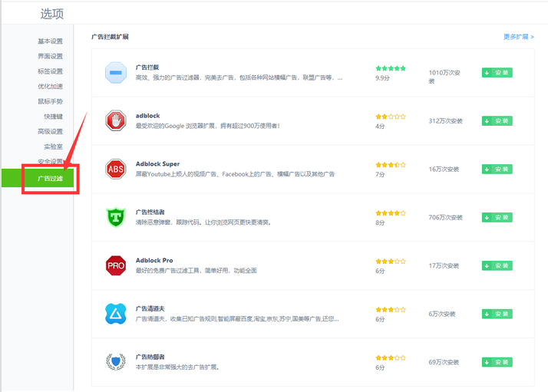Click the 广告防御者 shield icon
This screenshot has width=548, height=392.
click(116, 362)
